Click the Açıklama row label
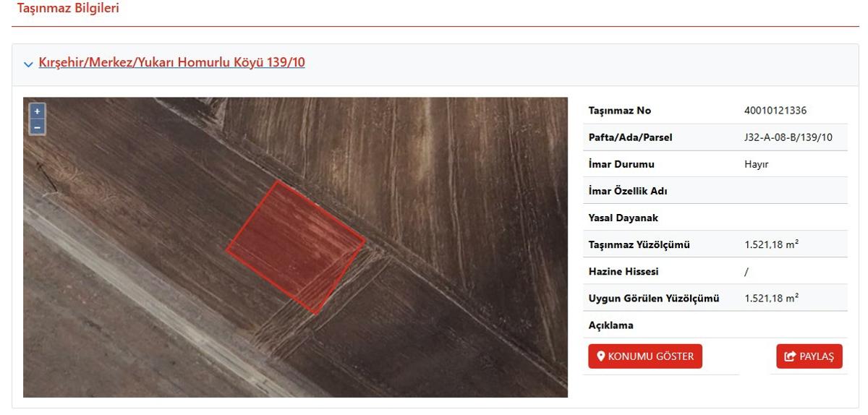Viewport: 868px width, 415px height. click(x=611, y=325)
